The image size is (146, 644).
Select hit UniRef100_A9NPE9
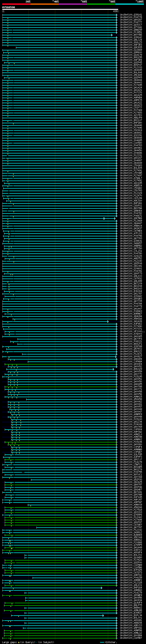click(131, 414)
